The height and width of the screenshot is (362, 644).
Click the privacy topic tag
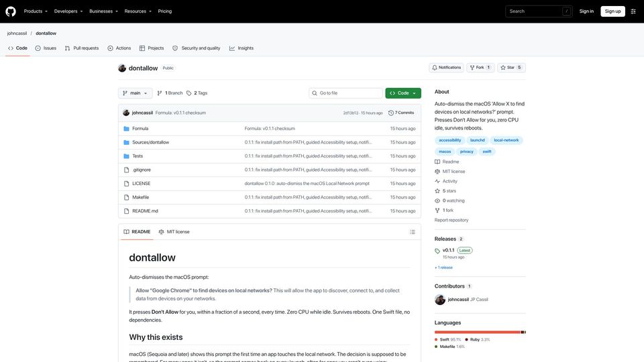(467, 152)
